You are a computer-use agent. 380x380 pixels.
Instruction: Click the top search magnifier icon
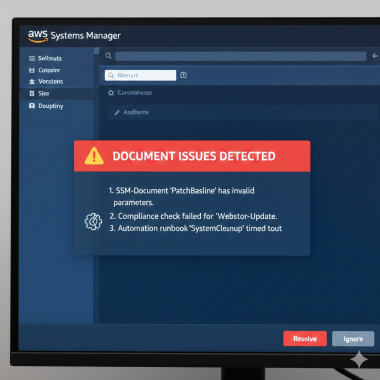pos(108,56)
